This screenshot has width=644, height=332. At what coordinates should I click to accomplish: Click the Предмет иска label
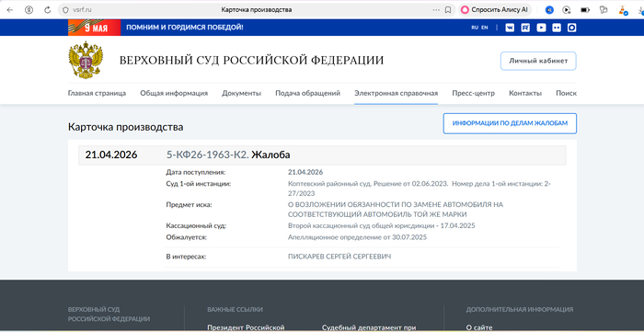pyautogui.click(x=189, y=204)
